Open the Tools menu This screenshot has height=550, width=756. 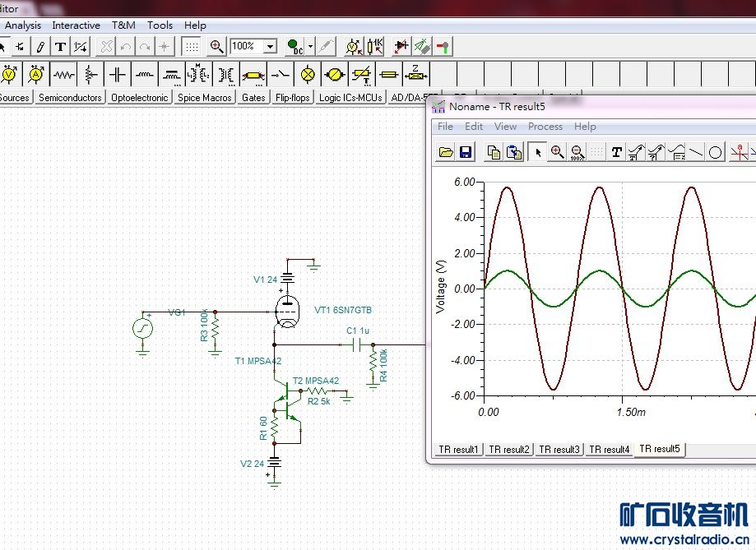(x=160, y=25)
